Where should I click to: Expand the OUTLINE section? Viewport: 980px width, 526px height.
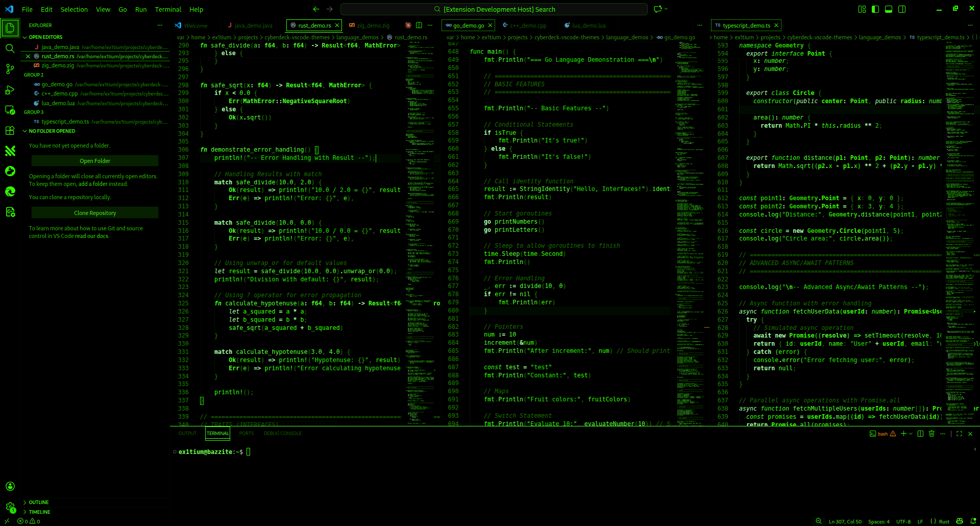[x=38, y=502]
